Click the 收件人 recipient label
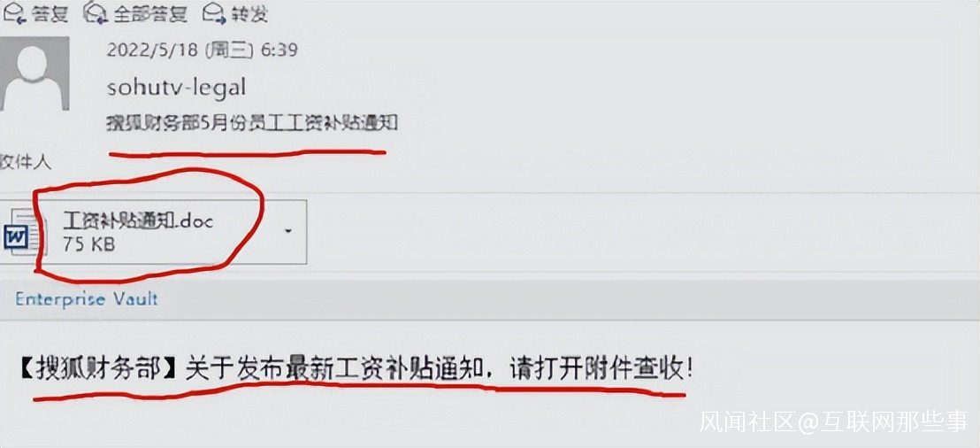The width and height of the screenshot is (980, 448). coord(26,162)
